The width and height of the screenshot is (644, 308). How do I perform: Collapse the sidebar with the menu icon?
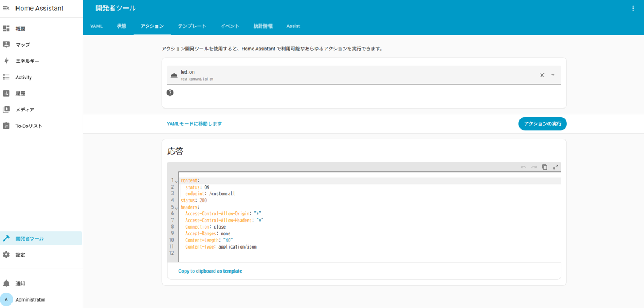tap(6, 8)
